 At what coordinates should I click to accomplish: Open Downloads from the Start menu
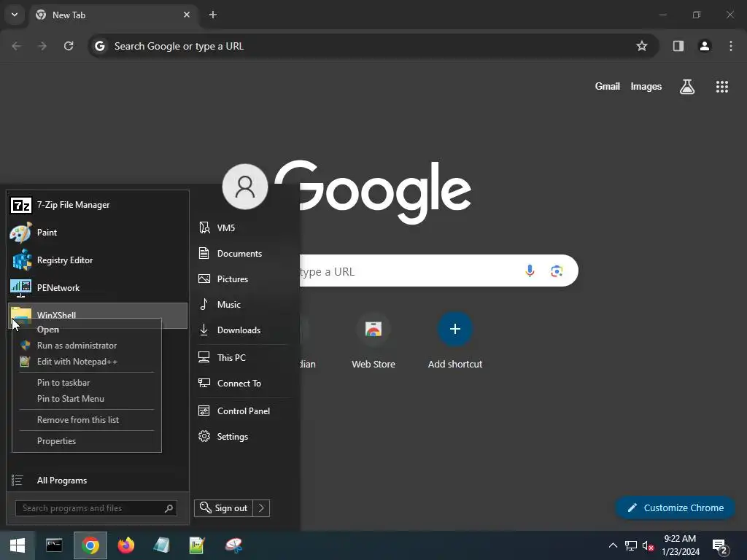243,330
